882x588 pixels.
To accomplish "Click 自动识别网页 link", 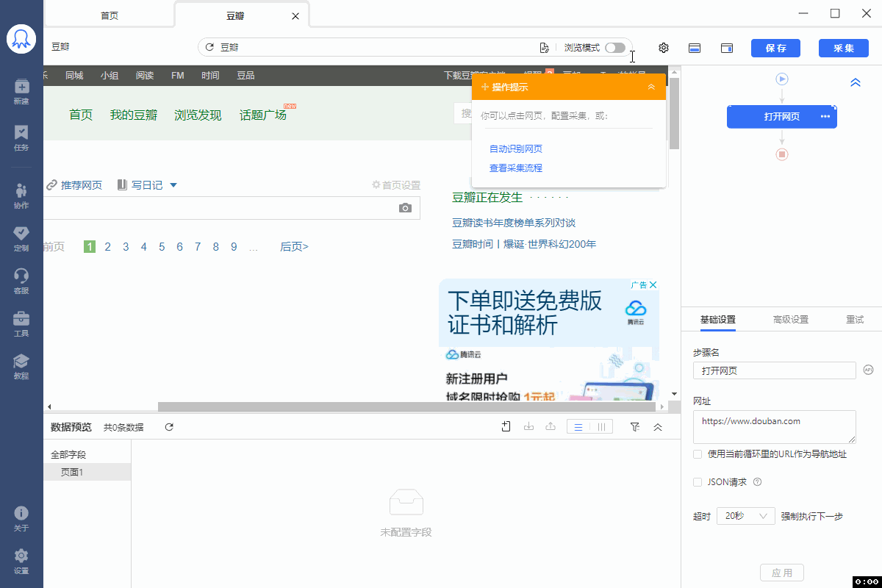I will pyautogui.click(x=516, y=148).
